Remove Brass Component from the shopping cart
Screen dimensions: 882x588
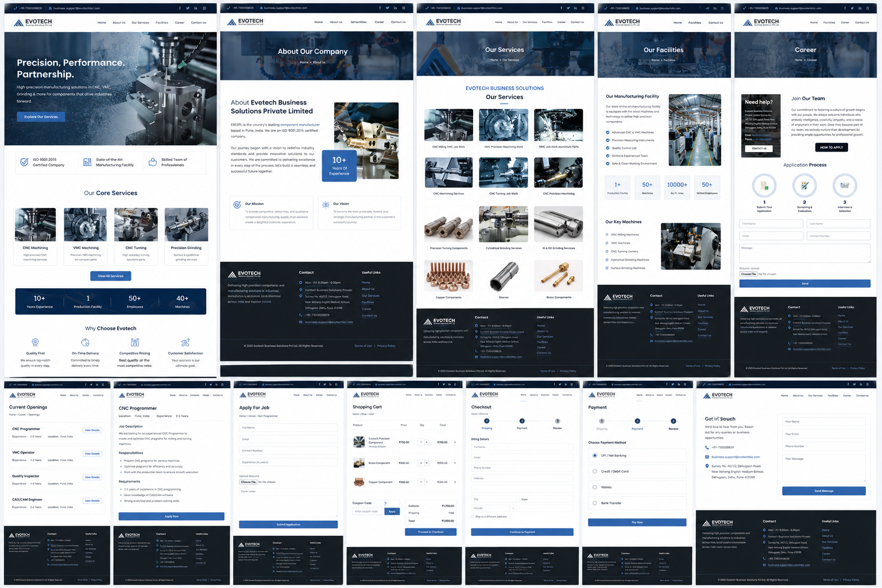(455, 463)
